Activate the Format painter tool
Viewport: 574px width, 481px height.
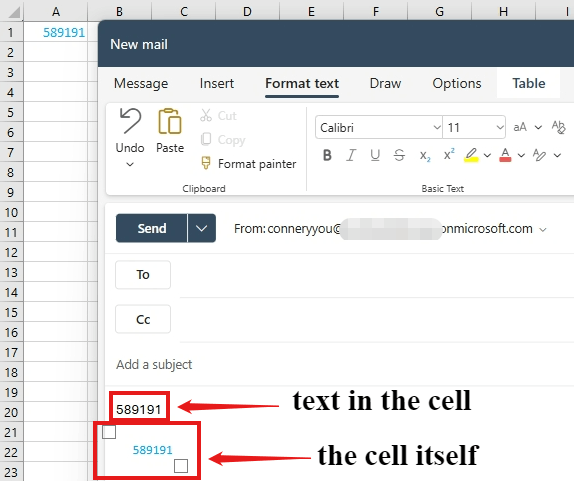pyautogui.click(x=249, y=164)
